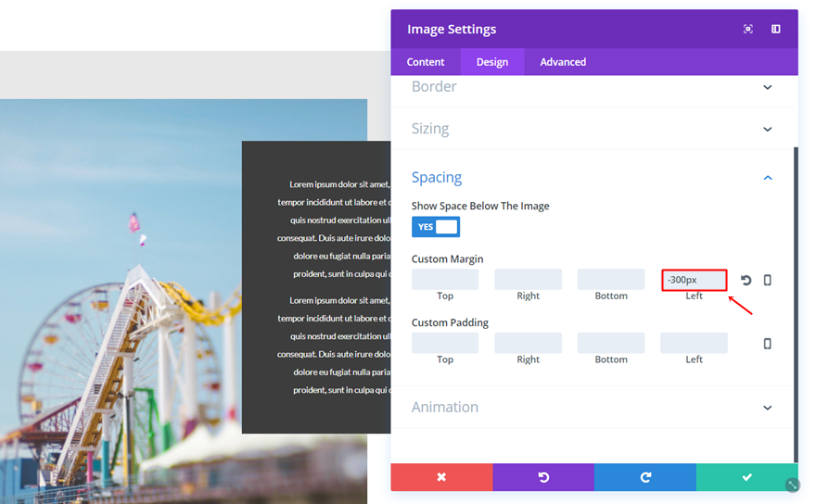Image resolution: width=816 pixels, height=504 pixels.
Task: Click the snap modal to sidebar icon
Action: point(775,29)
